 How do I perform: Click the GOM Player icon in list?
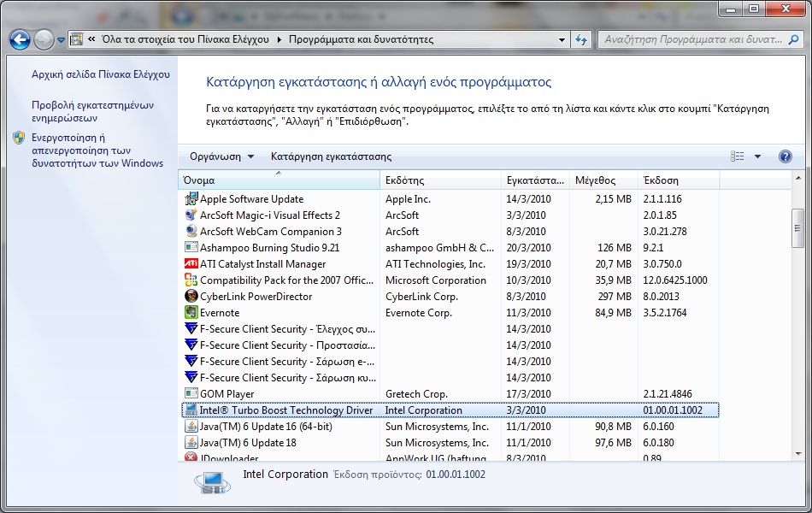coord(191,394)
